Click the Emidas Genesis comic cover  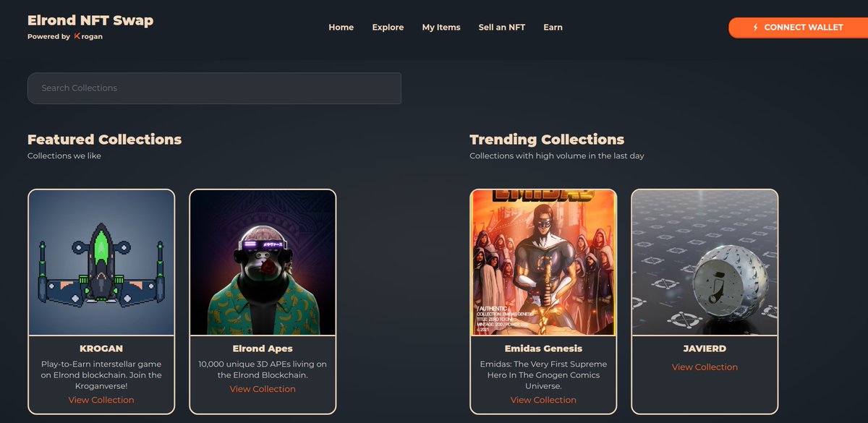click(543, 262)
